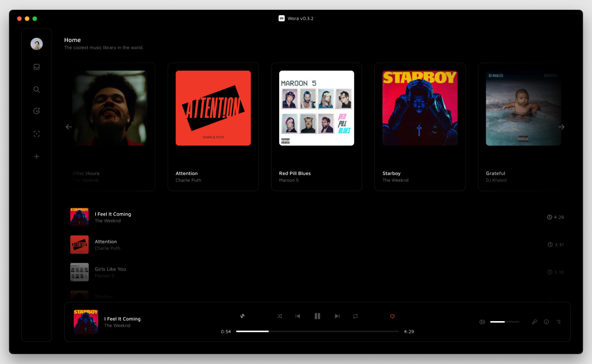Click The Weeknd under Starboy album card
Image resolution: width=592 pixels, height=364 pixels.
(x=395, y=180)
